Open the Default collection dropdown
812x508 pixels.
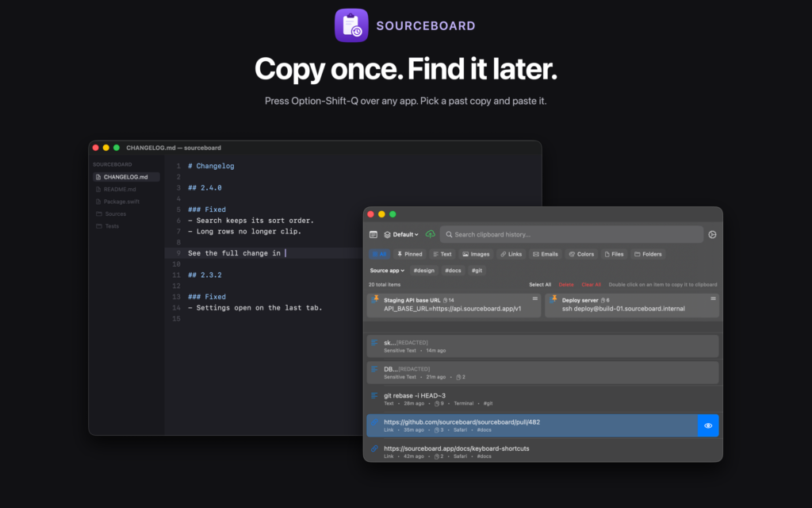click(x=401, y=234)
